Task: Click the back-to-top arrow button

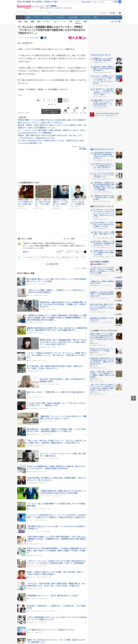Action: click(133, 398)
